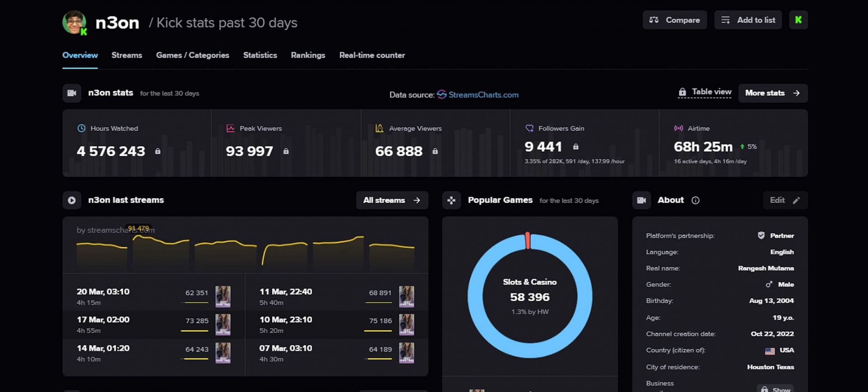The image size is (868, 392).
Task: Click the thumbnail for the 73 285 stream
Action: [223, 325]
